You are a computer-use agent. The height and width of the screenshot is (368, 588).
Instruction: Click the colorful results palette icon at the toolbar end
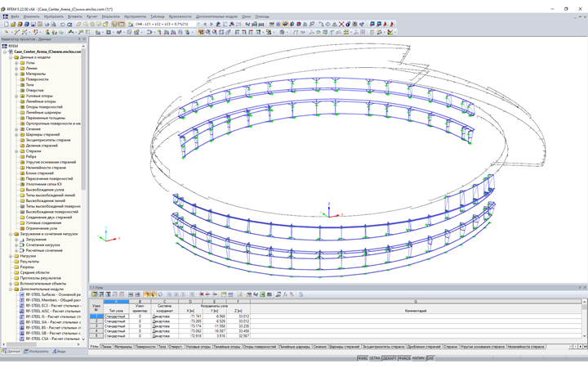coord(390,32)
